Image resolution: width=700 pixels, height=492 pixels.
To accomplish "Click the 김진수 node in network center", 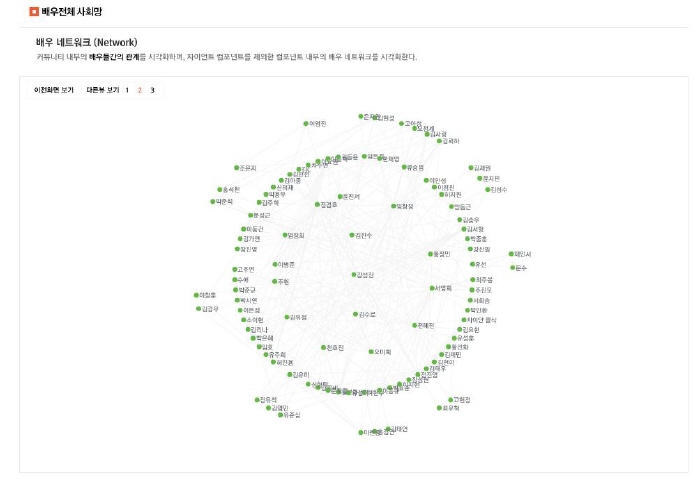I will 352,235.
